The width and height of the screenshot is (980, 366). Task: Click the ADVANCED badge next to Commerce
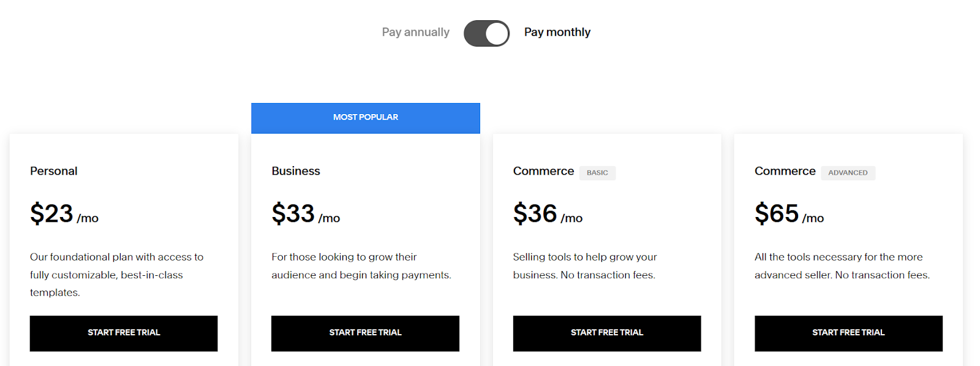(848, 173)
